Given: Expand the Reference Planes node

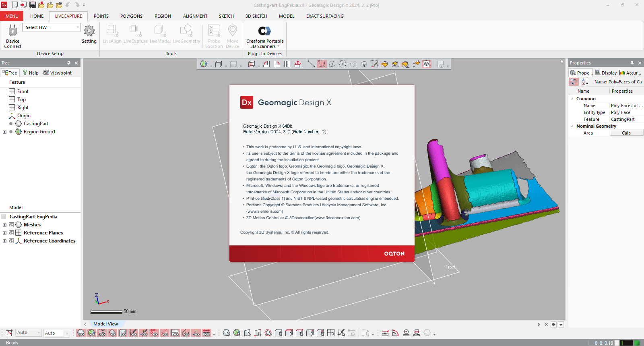Looking at the screenshot, I should pyautogui.click(x=4, y=233).
